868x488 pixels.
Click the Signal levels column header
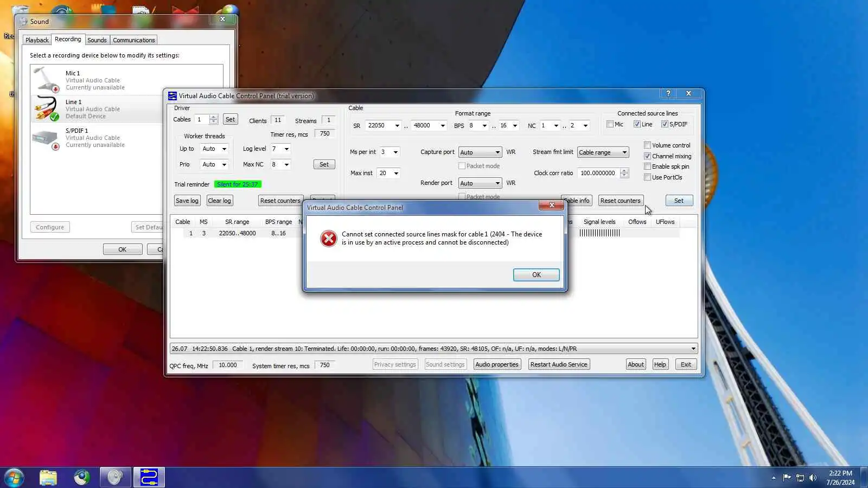(x=599, y=222)
